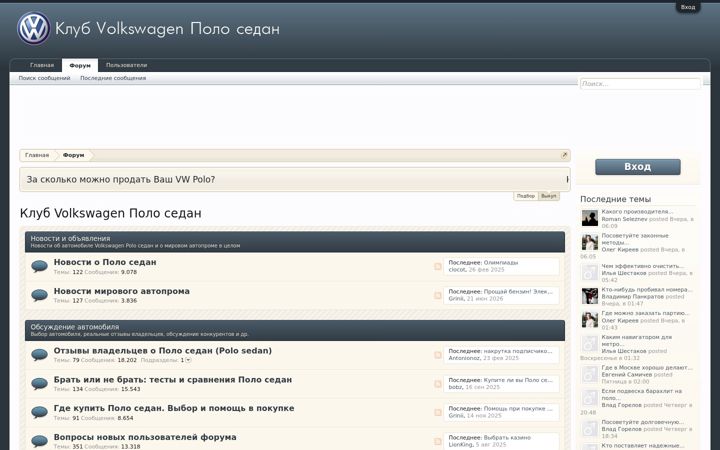The width and height of the screenshot is (720, 450).
Task: Open the Новости о Поло седан forum
Action: pyautogui.click(x=105, y=262)
